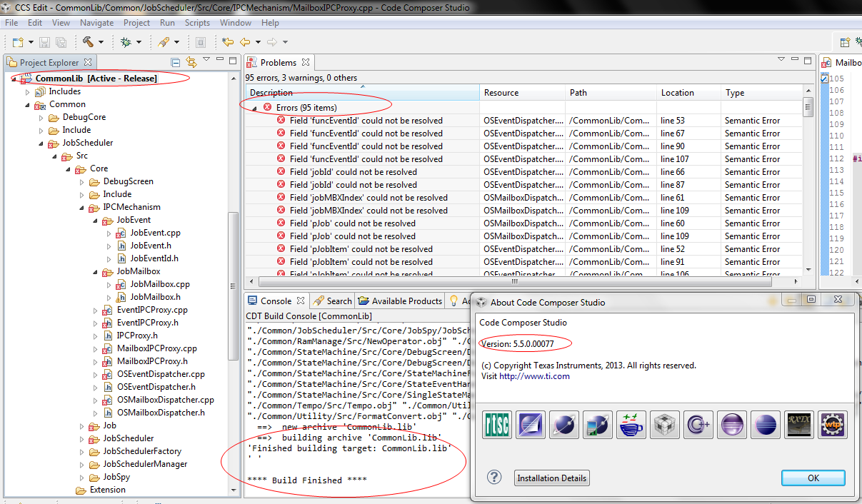The image size is (862, 504).
Task: Click the Open Perspective icon at top right
Action: [x=846, y=42]
